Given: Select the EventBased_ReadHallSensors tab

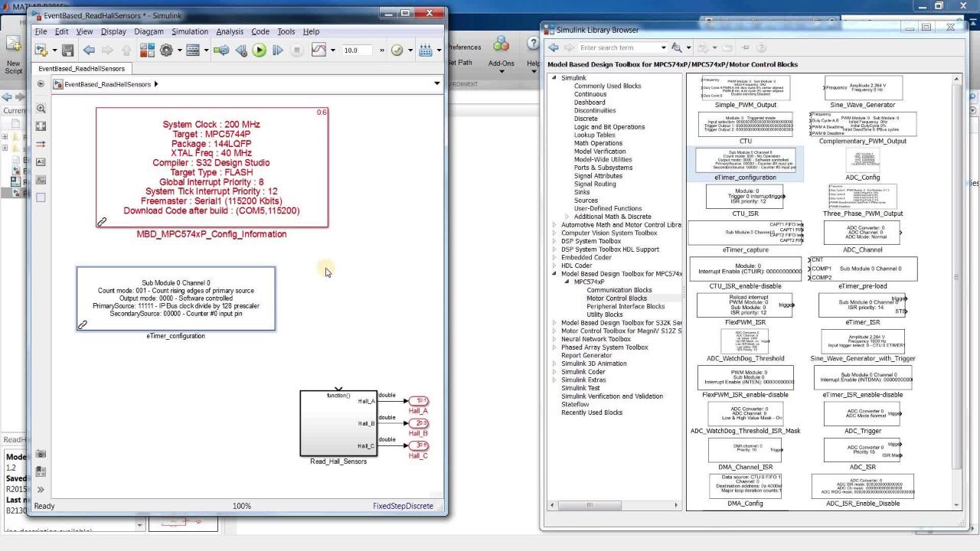Looking at the screenshot, I should (81, 69).
